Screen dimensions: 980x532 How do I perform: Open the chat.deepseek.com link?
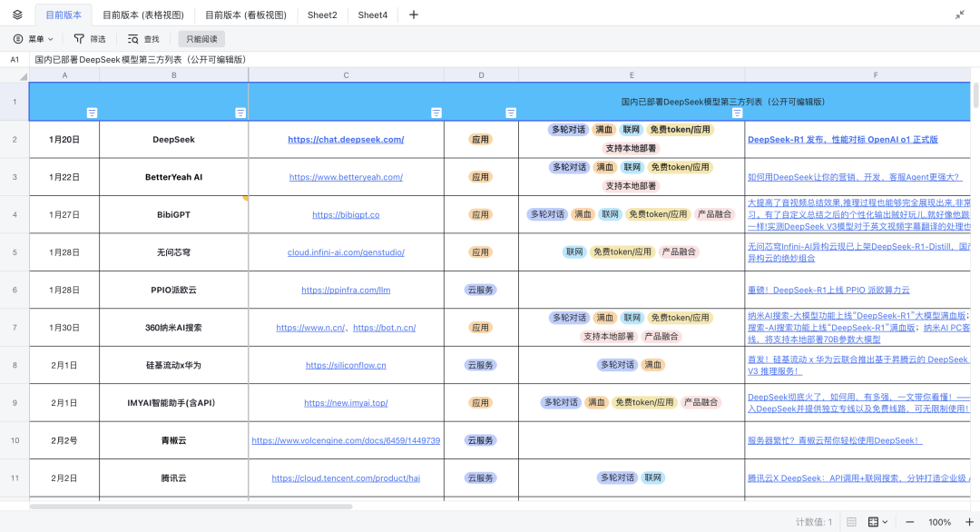pyautogui.click(x=346, y=140)
